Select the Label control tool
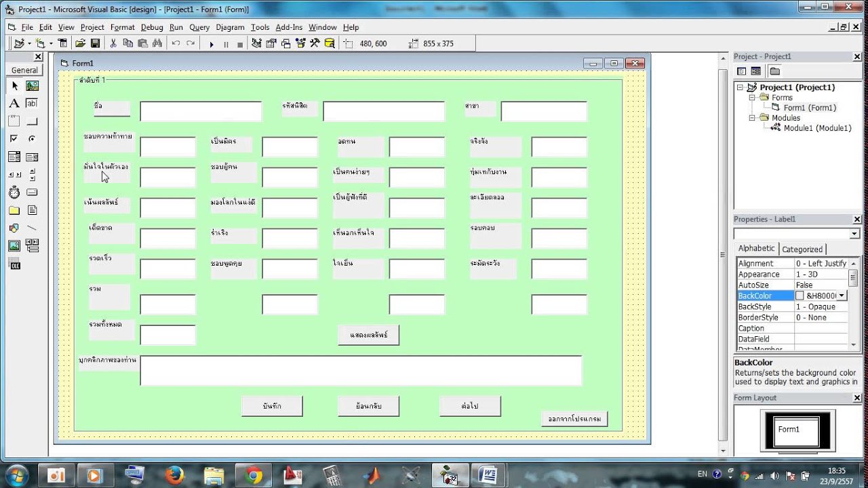Image resolution: width=868 pixels, height=488 pixels. (x=14, y=104)
